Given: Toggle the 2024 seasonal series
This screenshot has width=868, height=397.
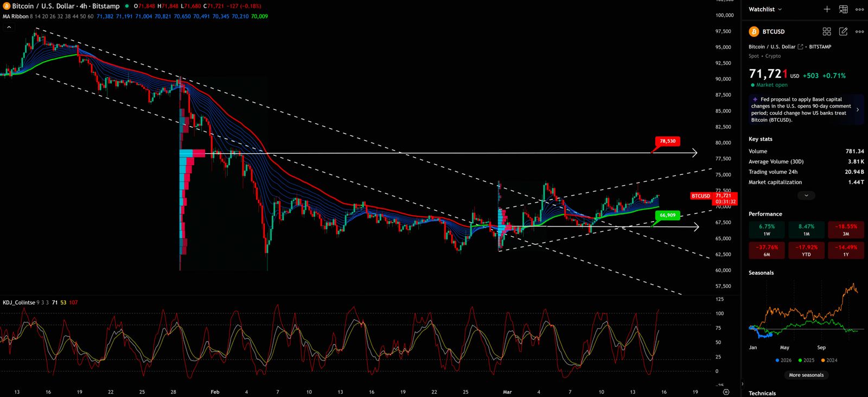Looking at the screenshot, I should point(829,360).
